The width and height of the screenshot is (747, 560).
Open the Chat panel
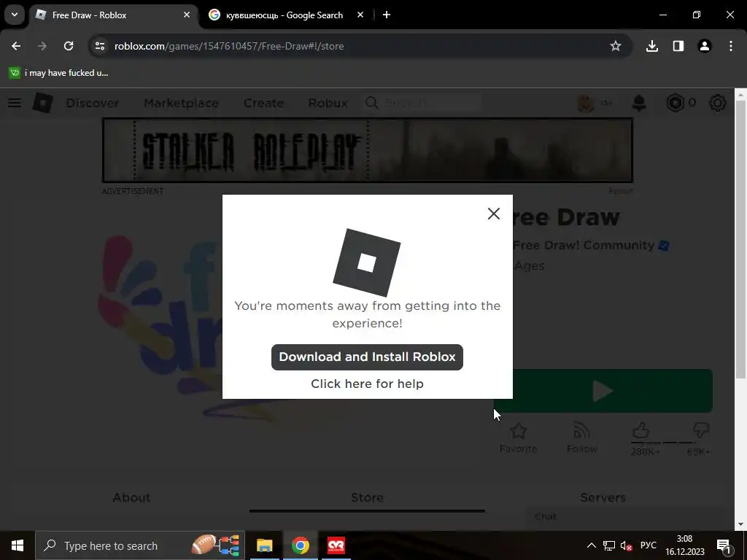(624, 517)
